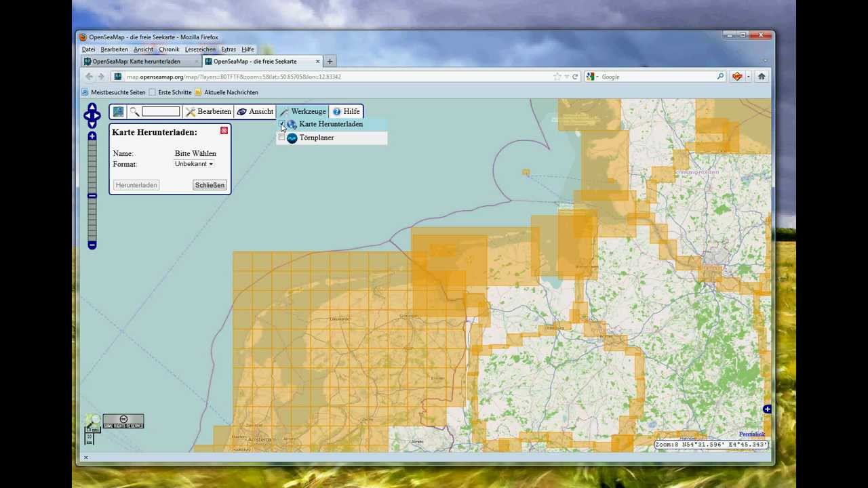Click the browser forward arrow
The height and width of the screenshot is (488, 868).
point(101,77)
